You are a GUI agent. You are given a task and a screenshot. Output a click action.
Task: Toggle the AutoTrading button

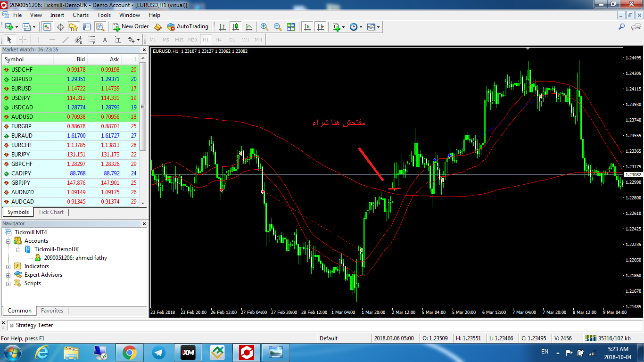click(x=187, y=27)
